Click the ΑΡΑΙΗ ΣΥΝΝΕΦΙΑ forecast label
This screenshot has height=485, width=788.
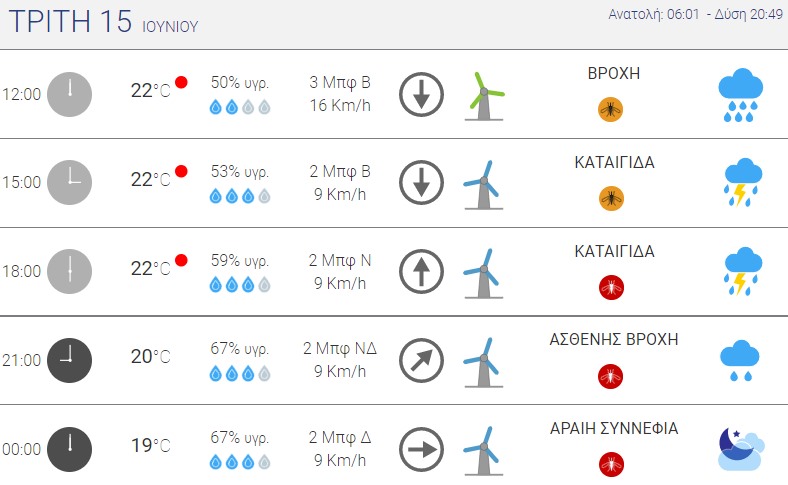(x=614, y=428)
